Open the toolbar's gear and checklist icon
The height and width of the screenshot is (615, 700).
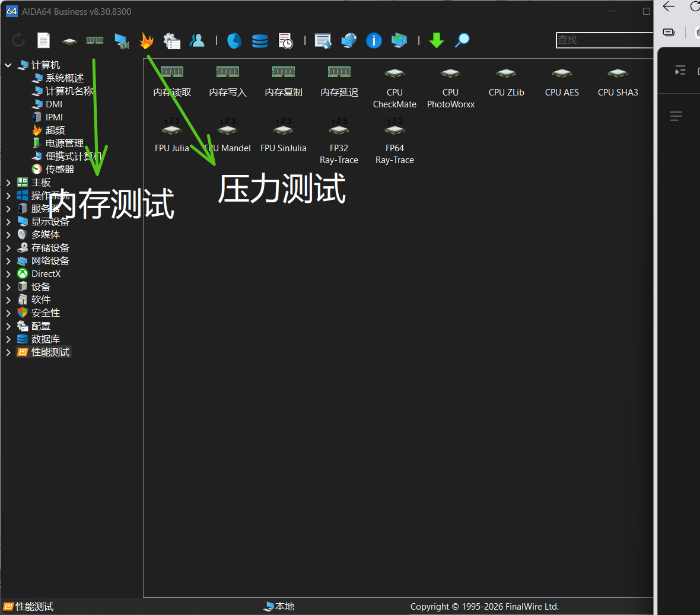pyautogui.click(x=172, y=40)
